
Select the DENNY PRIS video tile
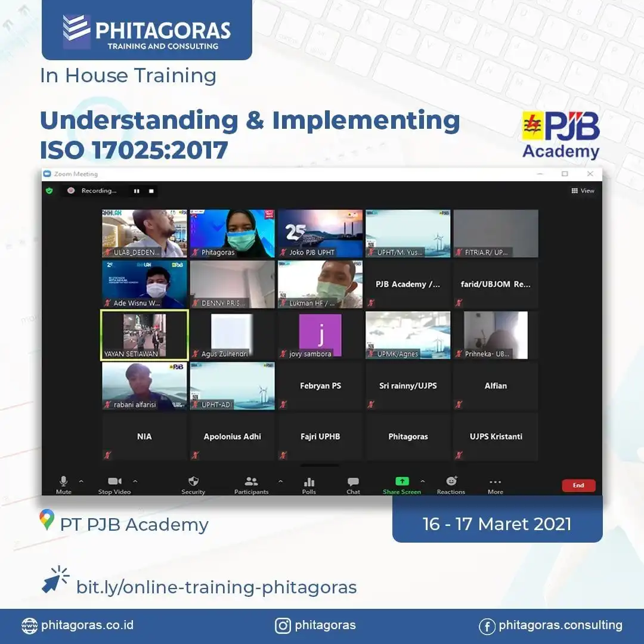[232, 284]
